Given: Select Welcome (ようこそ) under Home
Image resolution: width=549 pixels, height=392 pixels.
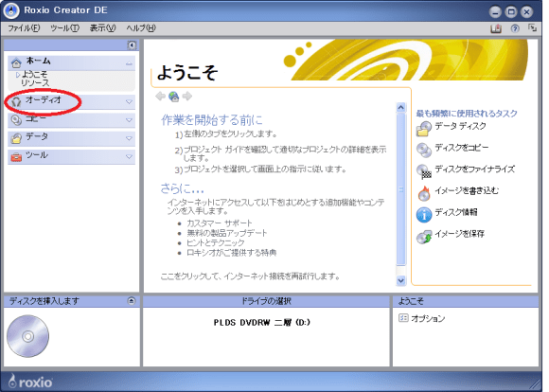Looking at the screenshot, I should pyautogui.click(x=34, y=74).
